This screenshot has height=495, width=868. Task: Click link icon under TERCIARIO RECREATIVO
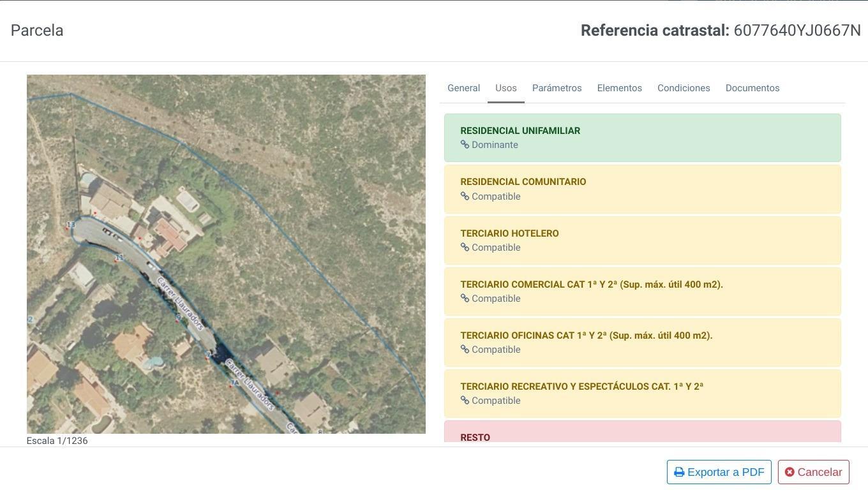pos(465,401)
